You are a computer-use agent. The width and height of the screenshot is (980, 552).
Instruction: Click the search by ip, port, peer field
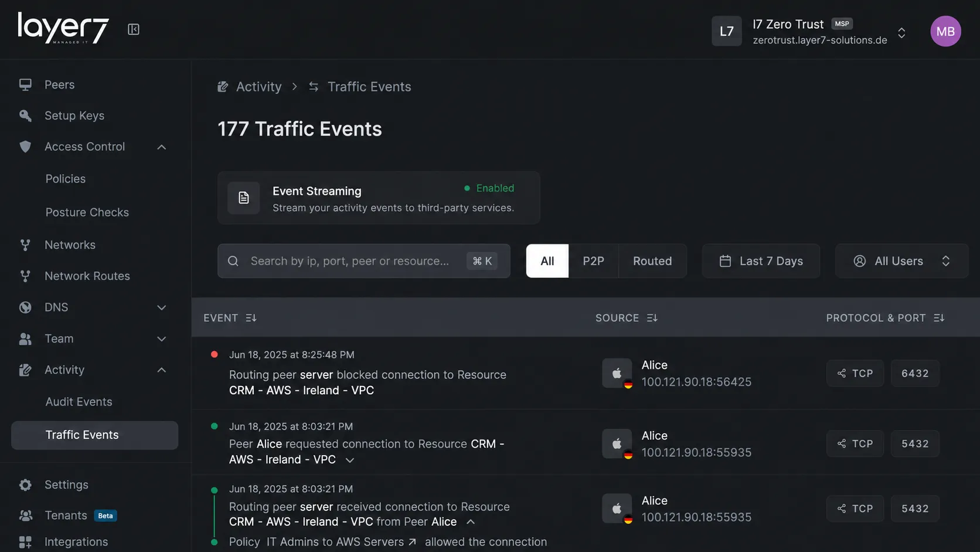pos(364,261)
